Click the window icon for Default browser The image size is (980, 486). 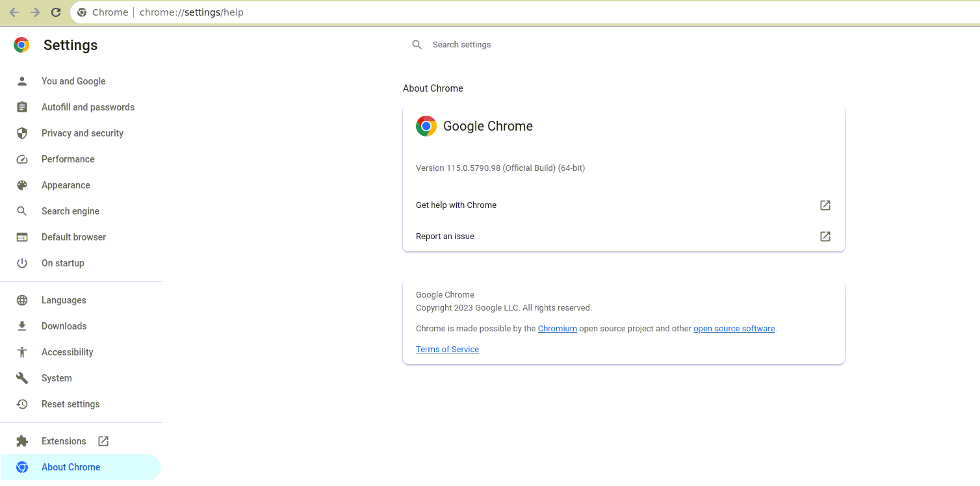[22, 237]
